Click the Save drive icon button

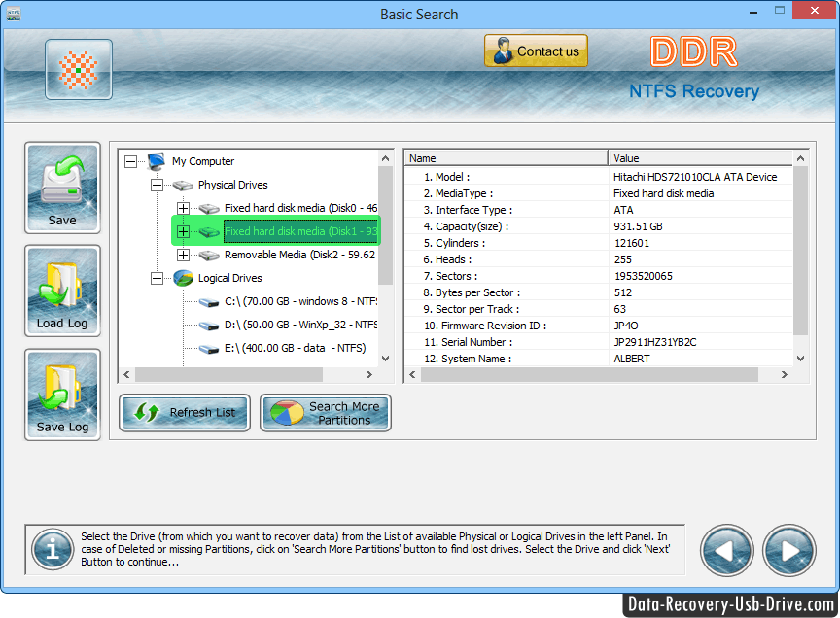tap(62, 188)
